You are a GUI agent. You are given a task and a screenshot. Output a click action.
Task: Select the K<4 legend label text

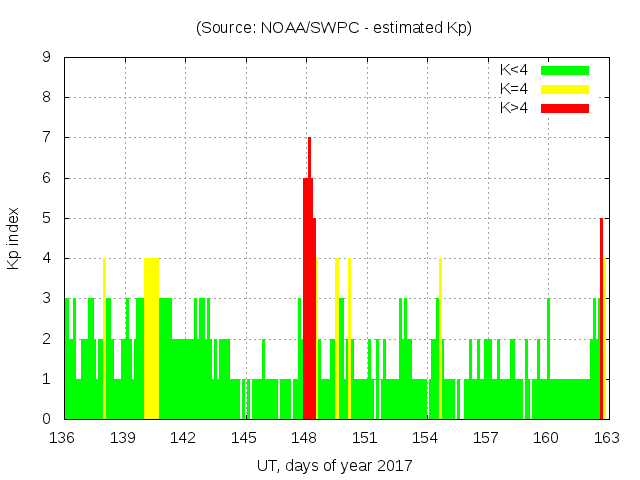[515, 70]
